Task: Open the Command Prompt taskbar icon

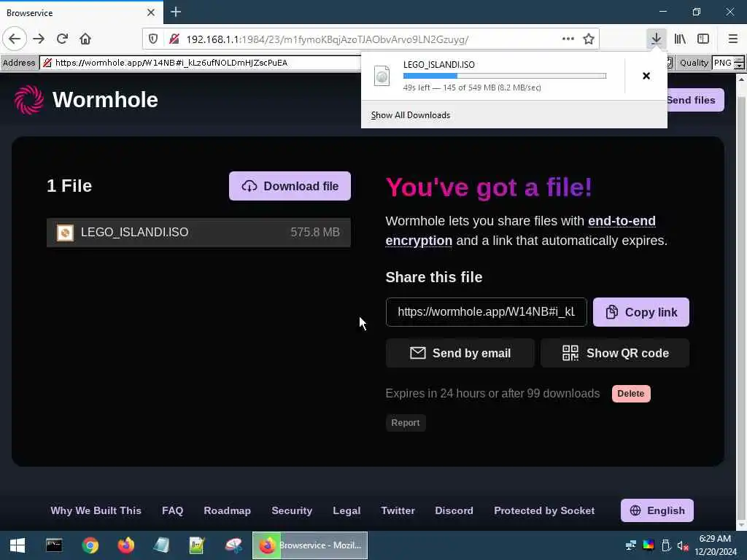Action: tap(54, 545)
